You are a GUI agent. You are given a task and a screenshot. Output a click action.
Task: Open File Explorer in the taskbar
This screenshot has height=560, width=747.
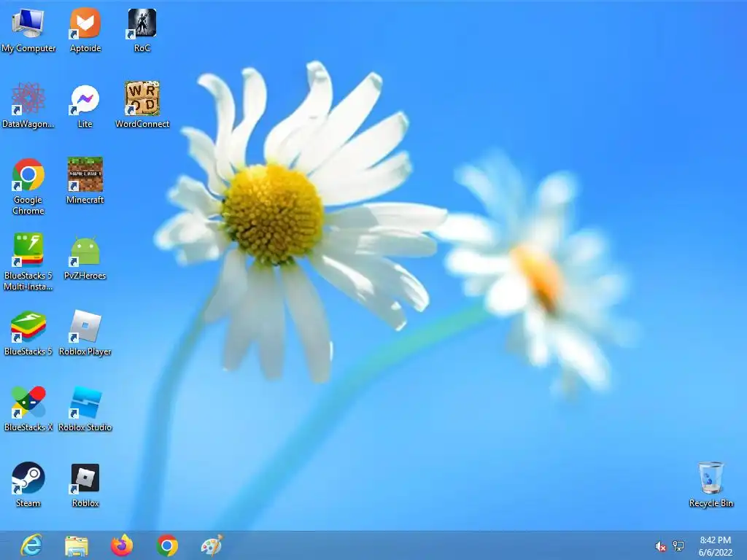tap(76, 545)
